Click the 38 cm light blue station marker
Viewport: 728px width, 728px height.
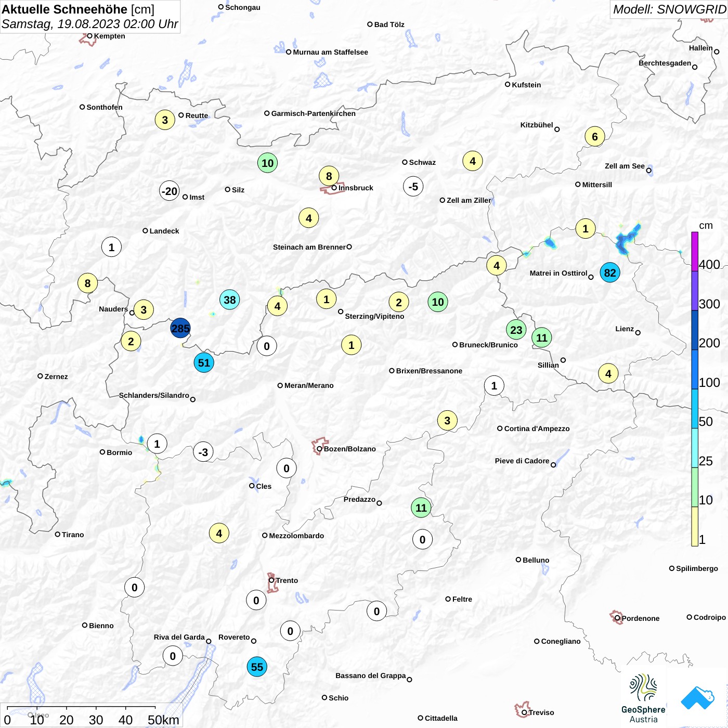coord(229,300)
